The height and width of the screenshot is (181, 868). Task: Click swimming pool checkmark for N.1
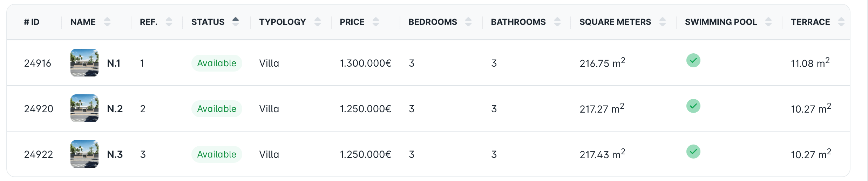tap(693, 60)
